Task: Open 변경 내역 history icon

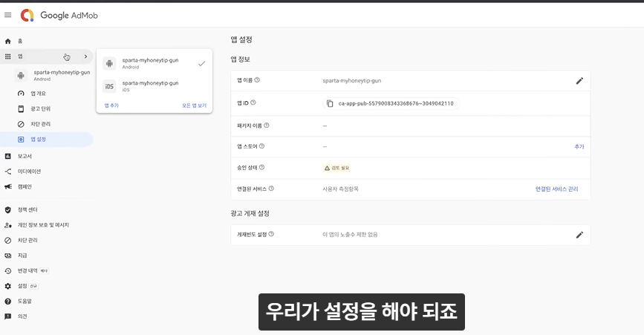Action: 8,270
